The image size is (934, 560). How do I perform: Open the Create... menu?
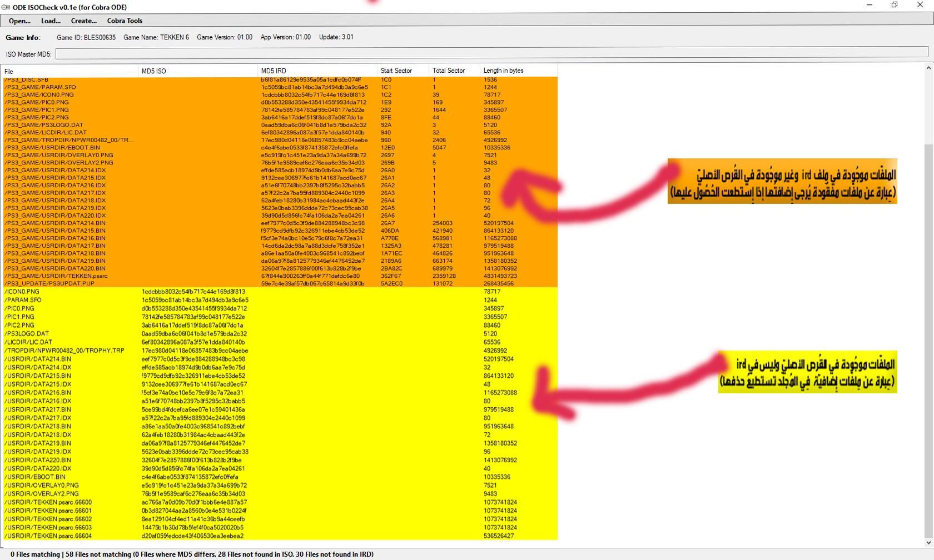pyautogui.click(x=83, y=21)
